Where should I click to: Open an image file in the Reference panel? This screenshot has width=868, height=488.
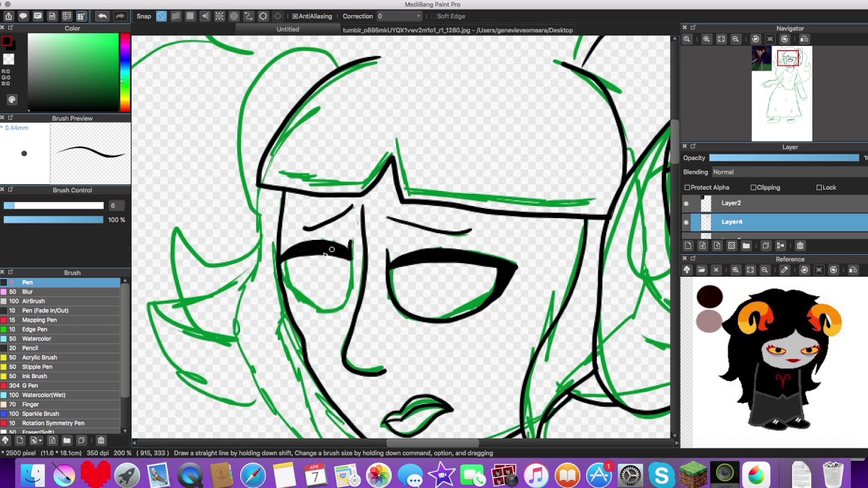click(x=701, y=270)
